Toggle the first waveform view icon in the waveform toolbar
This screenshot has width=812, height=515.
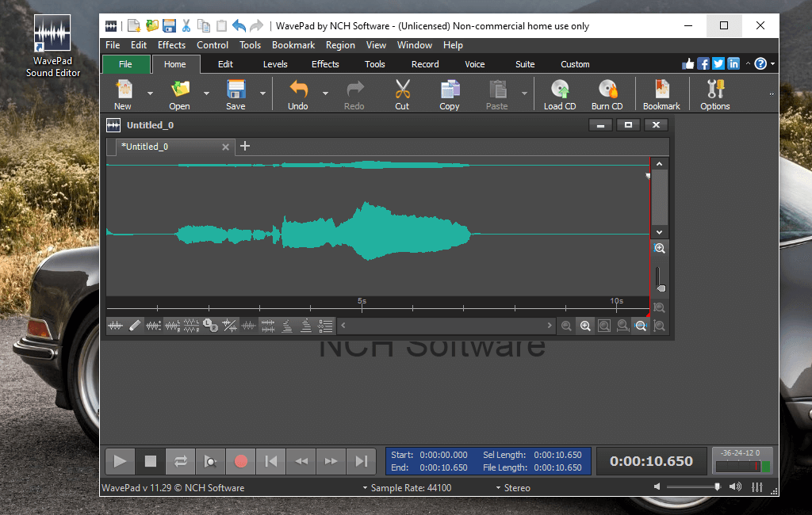116,326
